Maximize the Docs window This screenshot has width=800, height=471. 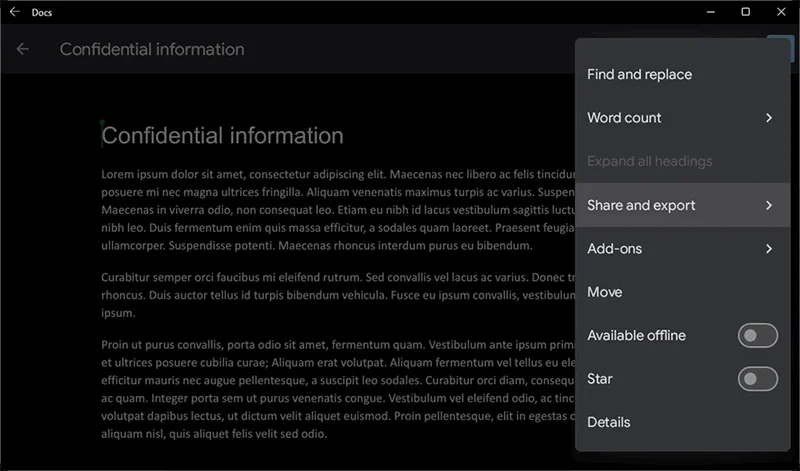[x=745, y=12]
